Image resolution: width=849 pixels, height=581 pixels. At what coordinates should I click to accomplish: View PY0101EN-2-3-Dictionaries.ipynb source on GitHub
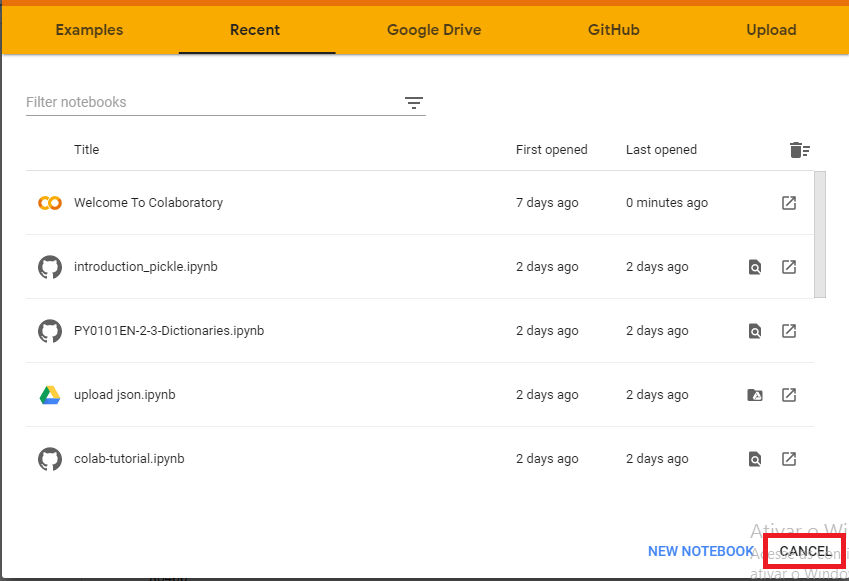coord(755,331)
